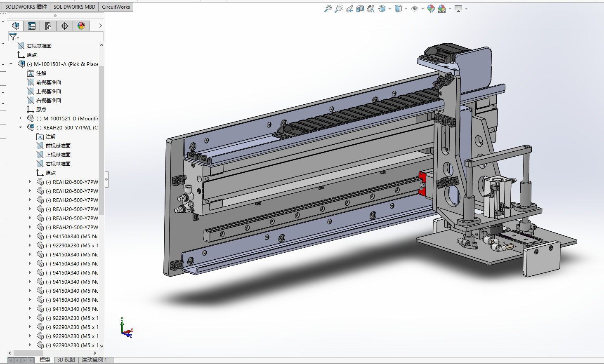Open the DisplayManager color ball tab
Screen dimensions: 604x364
pyautogui.click(x=81, y=26)
